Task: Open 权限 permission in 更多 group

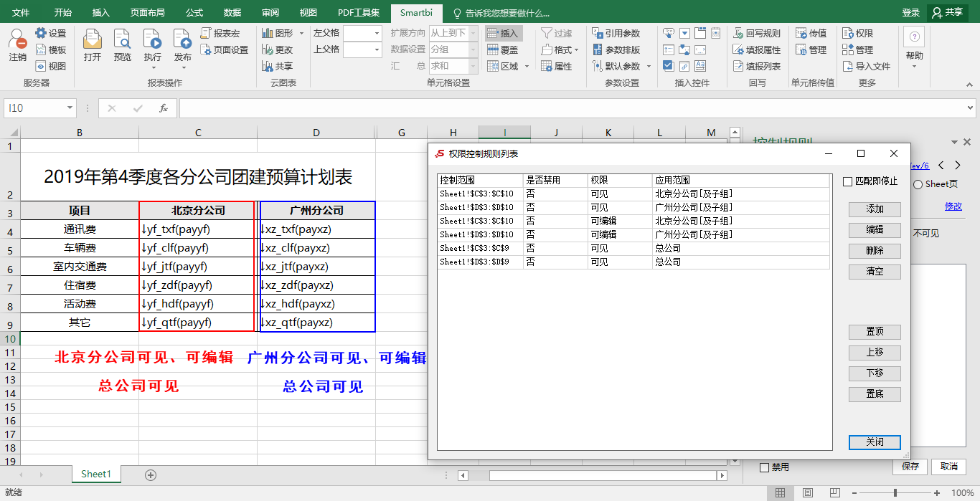Action: coord(858,33)
